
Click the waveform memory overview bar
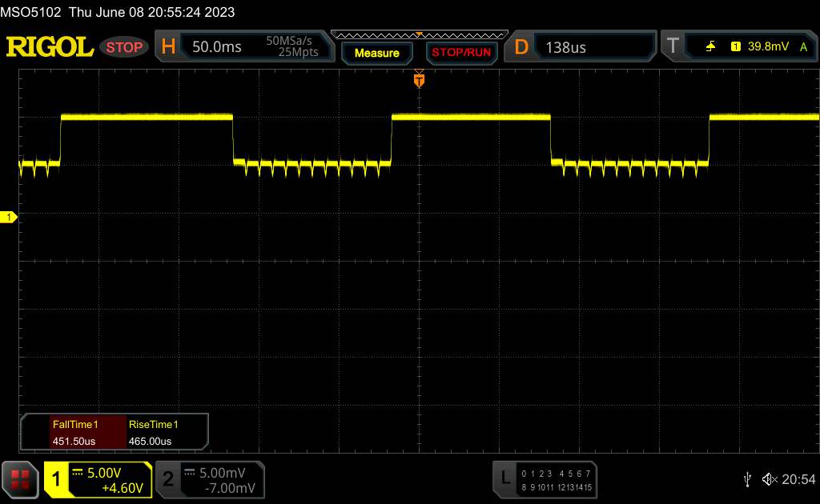click(x=420, y=35)
